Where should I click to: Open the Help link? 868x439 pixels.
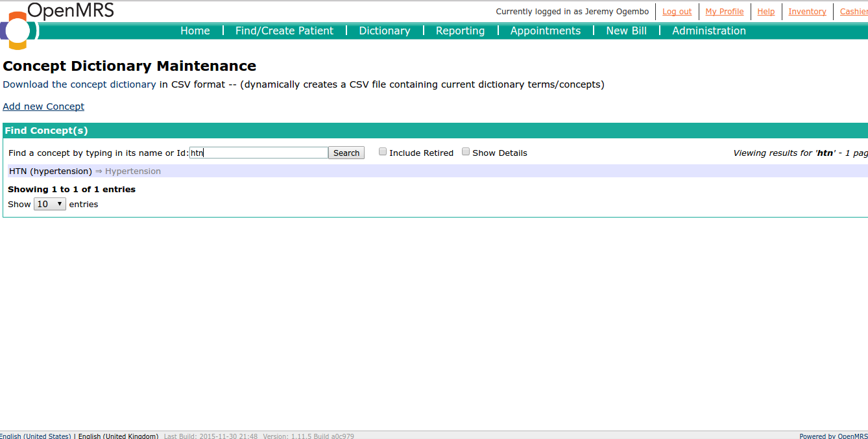[x=766, y=12]
